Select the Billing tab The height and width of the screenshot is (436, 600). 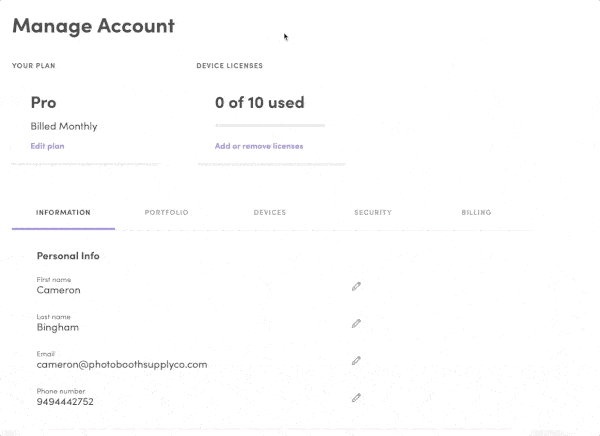tap(476, 212)
